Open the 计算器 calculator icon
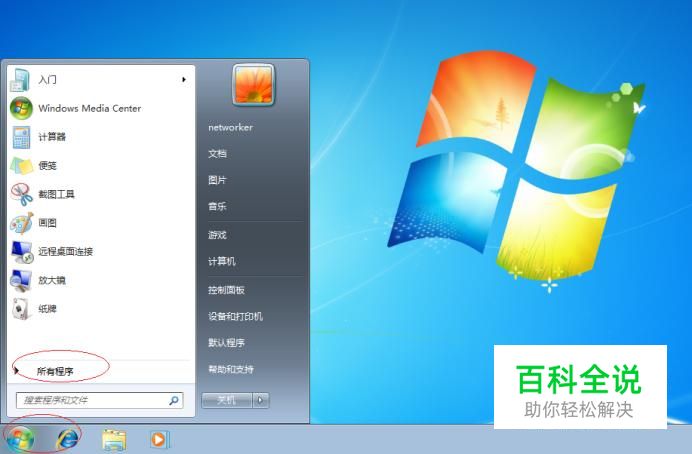The width and height of the screenshot is (692, 454). (21, 137)
